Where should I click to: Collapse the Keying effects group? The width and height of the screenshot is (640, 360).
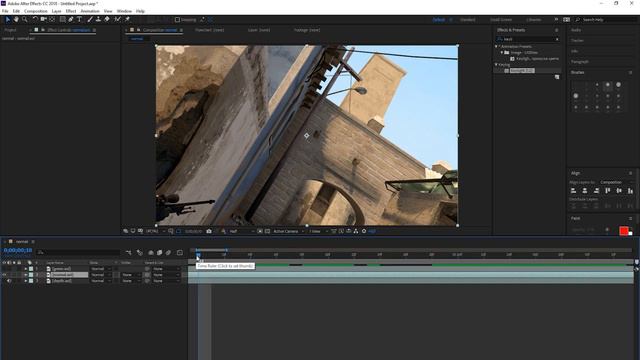coord(496,64)
